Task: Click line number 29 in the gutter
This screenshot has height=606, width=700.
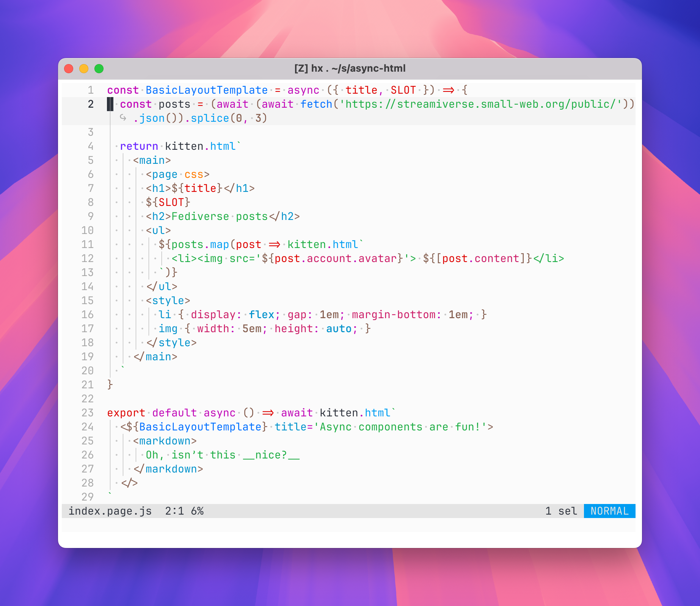Action: point(88,497)
